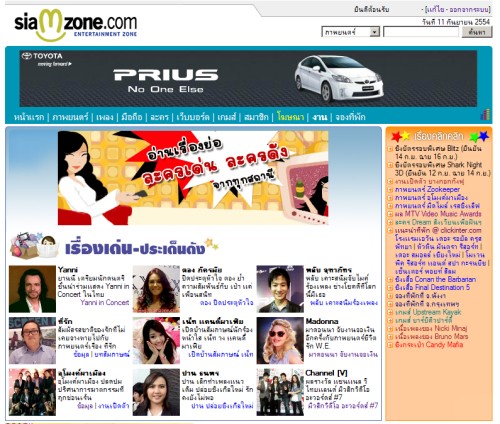Image resolution: width=500 pixels, height=424 pixels.
Task: Click the plus icon beside Candy Mafia
Action: coord(390,345)
